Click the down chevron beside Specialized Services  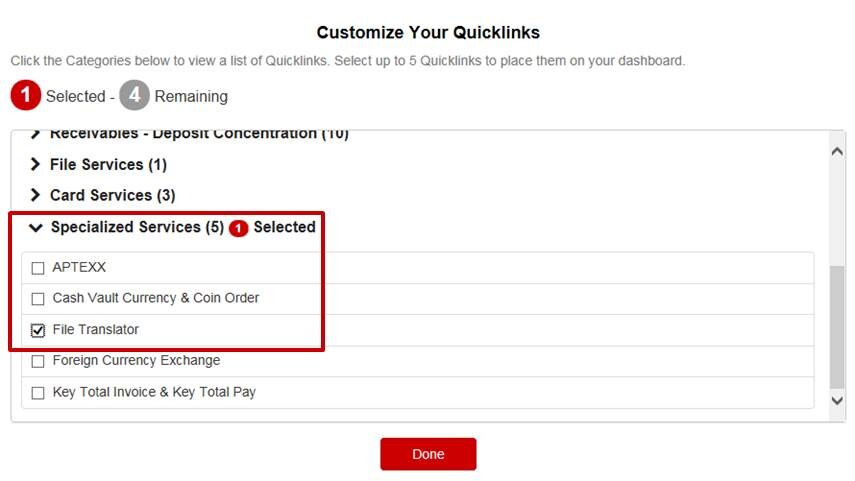tap(36, 228)
